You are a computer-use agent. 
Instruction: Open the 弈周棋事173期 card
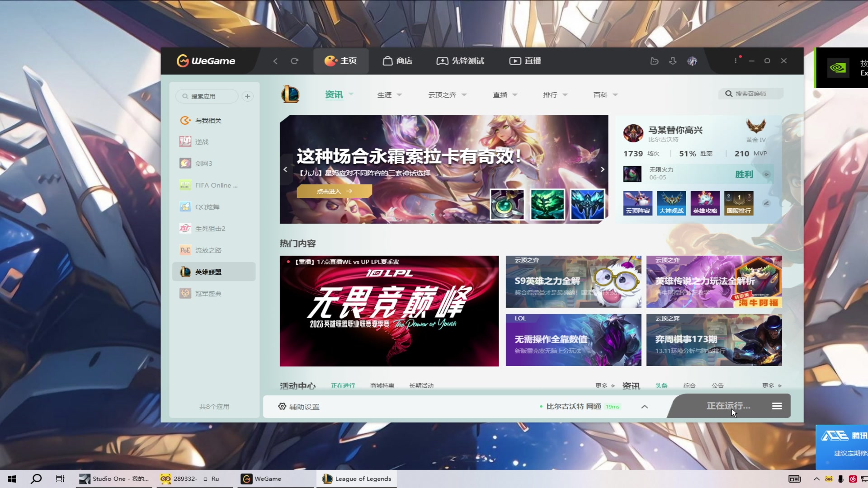[x=714, y=340]
